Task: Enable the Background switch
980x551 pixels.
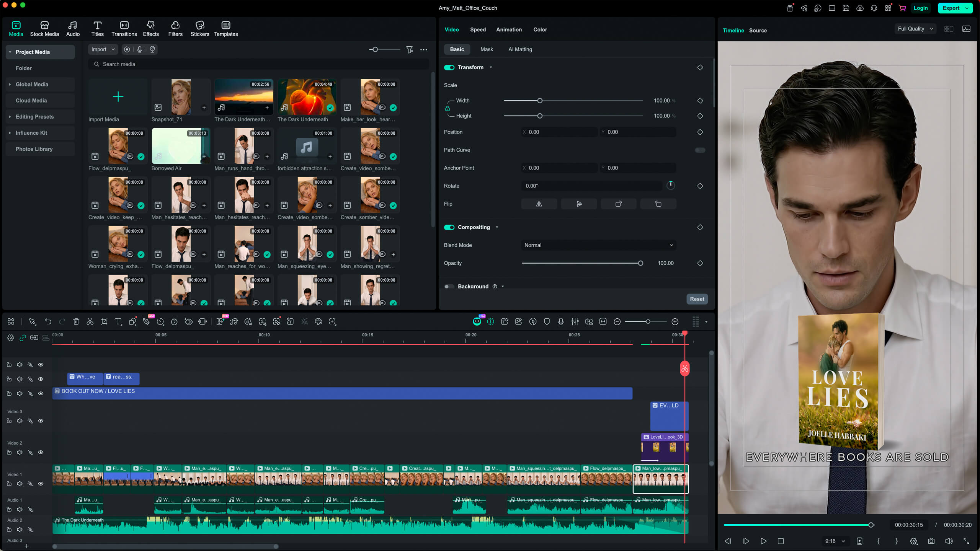Action: [x=449, y=286]
